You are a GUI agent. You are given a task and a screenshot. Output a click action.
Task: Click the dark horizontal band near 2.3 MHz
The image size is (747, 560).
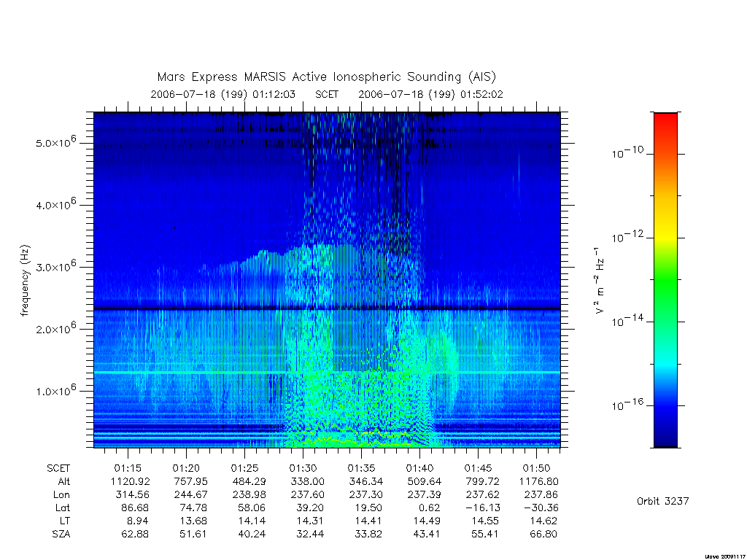coord(327,309)
